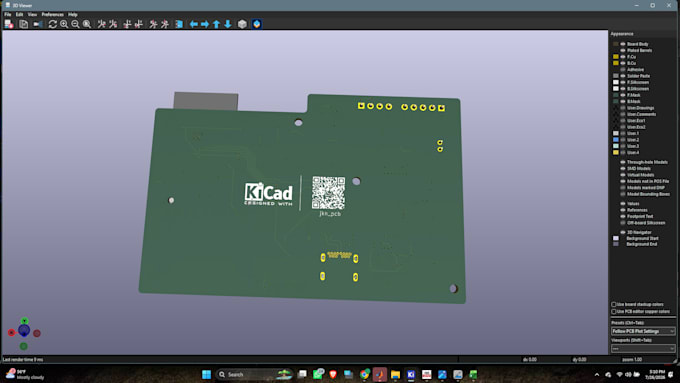680x383 pixels.
Task: Rotate Z clockwise icon
Action: pos(153,24)
